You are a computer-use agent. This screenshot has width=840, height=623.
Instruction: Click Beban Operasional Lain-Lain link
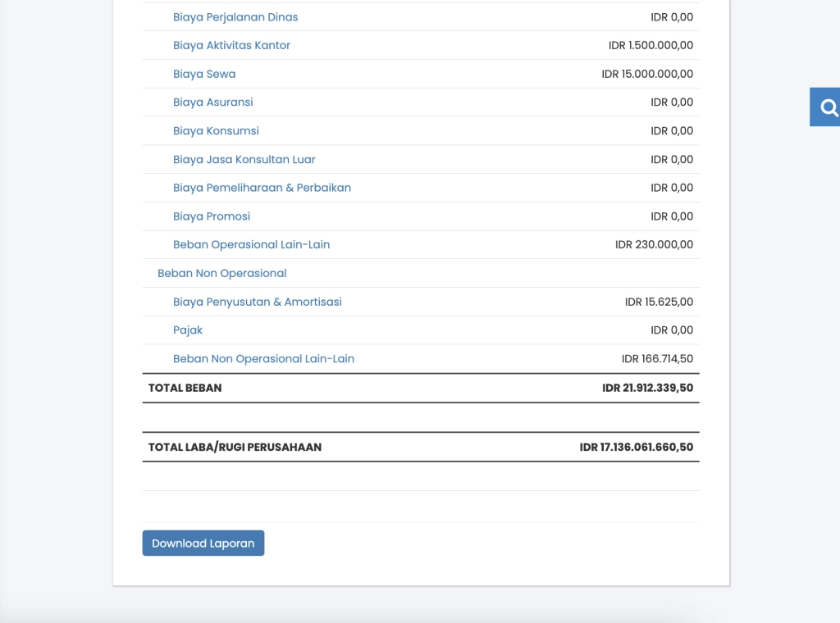coord(251,245)
